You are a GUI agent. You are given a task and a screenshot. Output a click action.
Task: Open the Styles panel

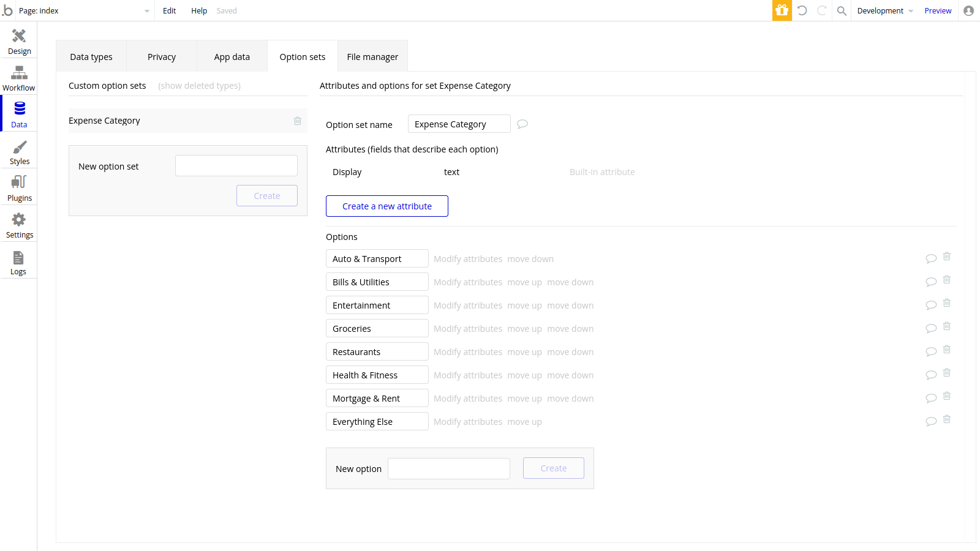18,151
